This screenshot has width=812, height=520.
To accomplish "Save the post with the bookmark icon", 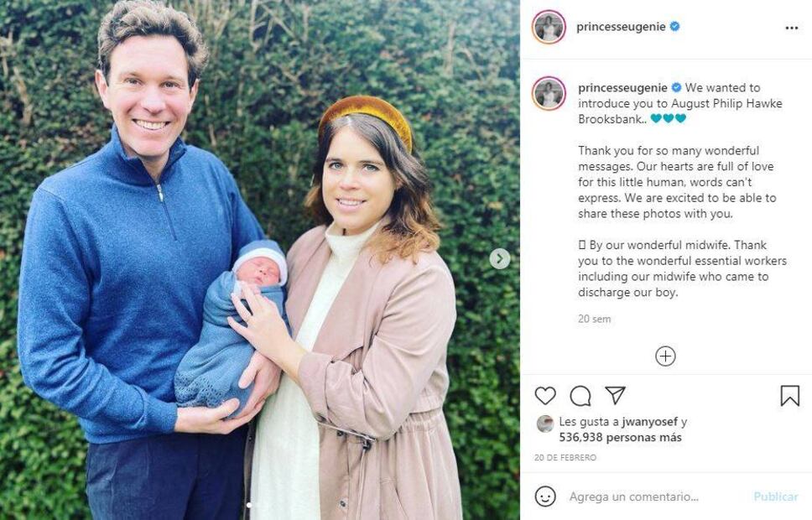I will click(x=789, y=396).
